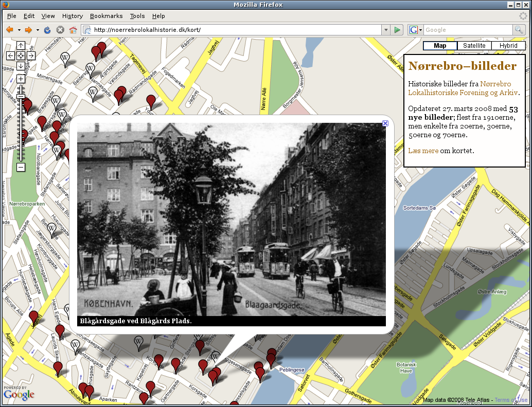Click the search magnifier icon

pyautogui.click(x=519, y=30)
